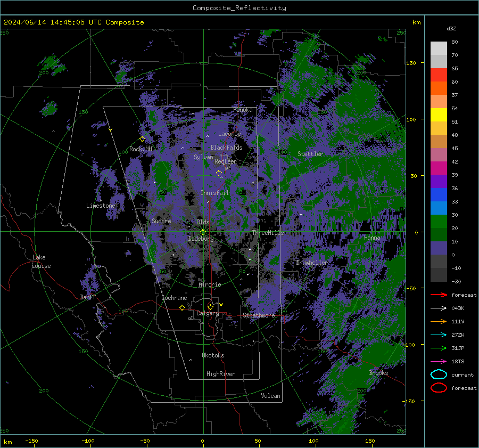Select the Banff map label
Viewport: 479px width, 448px height.
(88, 297)
